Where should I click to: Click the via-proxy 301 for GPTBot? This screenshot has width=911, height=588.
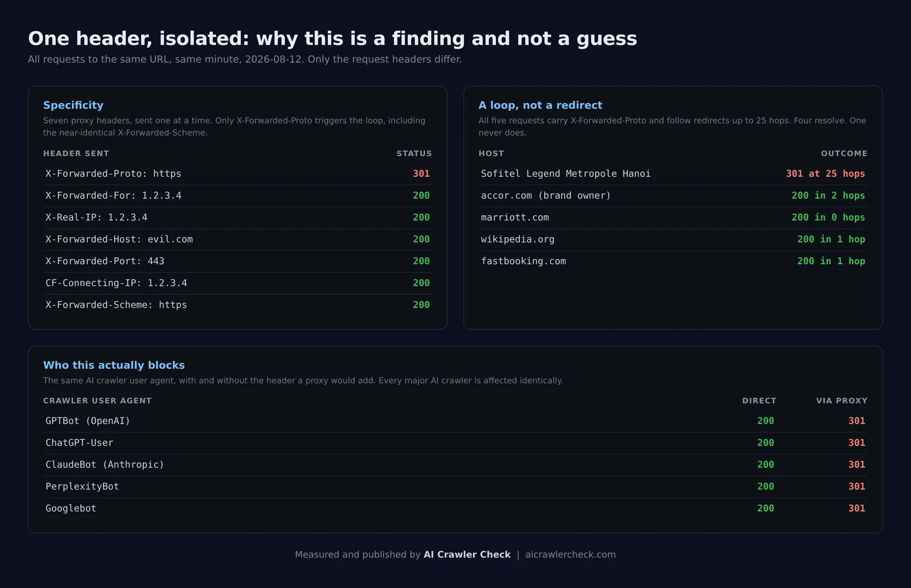857,421
